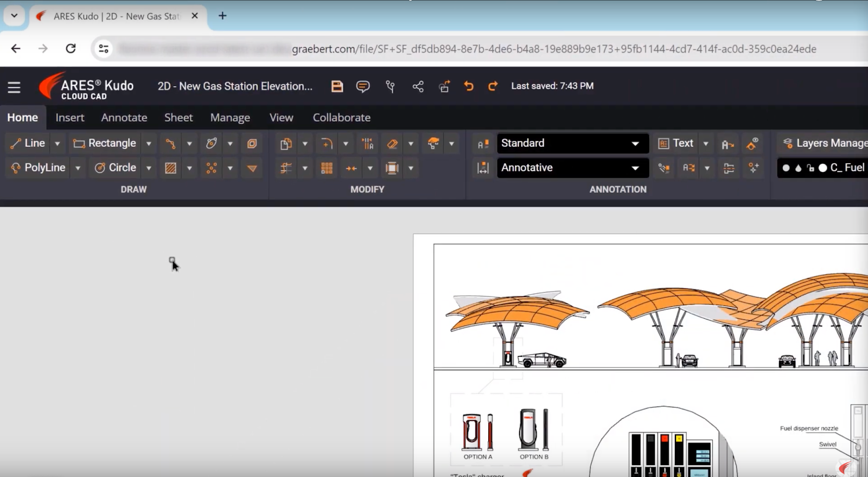
Task: Click the smart leader annotation icon
Action: click(x=663, y=168)
